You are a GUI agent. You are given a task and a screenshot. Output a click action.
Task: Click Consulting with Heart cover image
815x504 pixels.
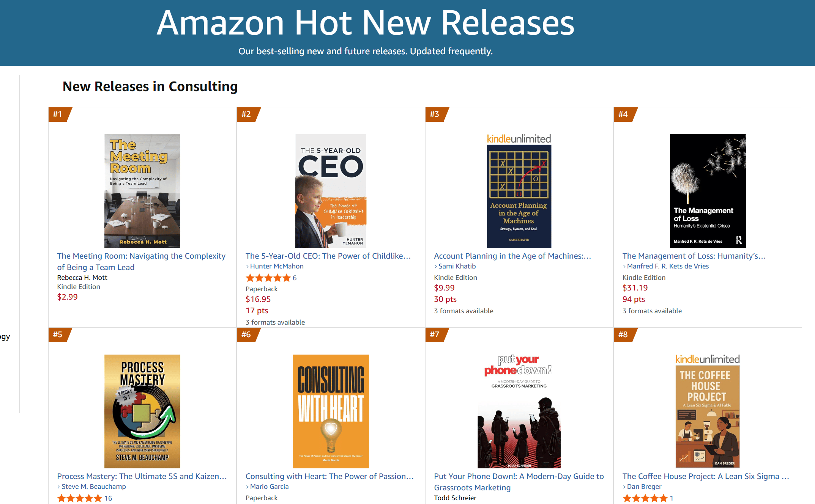point(331,411)
